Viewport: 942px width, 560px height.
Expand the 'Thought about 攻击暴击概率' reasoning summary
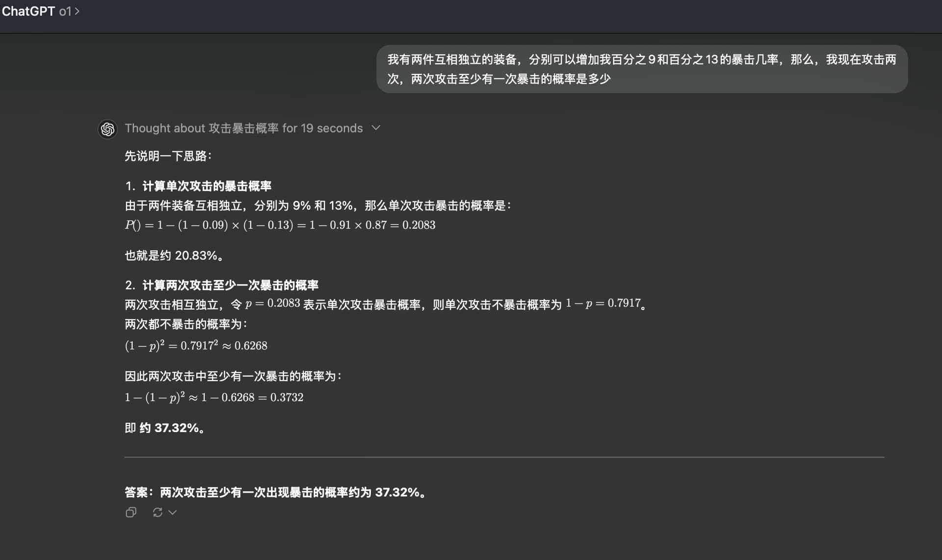pos(244,128)
